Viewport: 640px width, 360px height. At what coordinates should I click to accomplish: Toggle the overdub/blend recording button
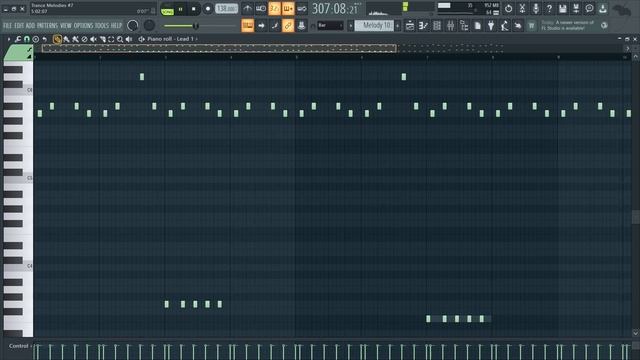[x=288, y=9]
